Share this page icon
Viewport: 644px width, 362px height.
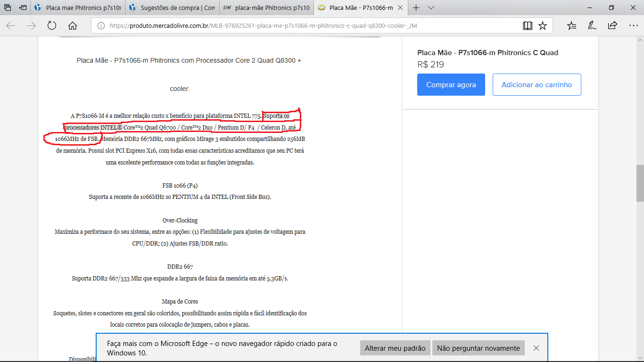[x=612, y=25]
